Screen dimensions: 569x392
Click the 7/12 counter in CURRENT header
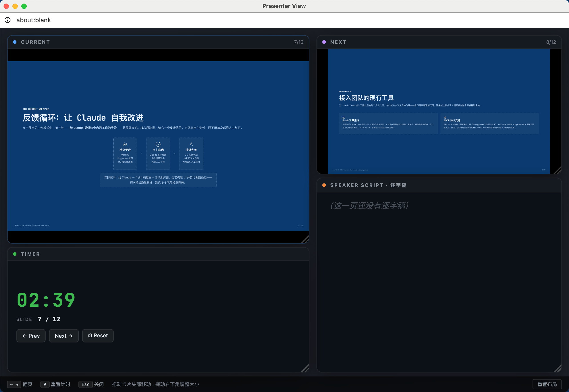[299, 42]
